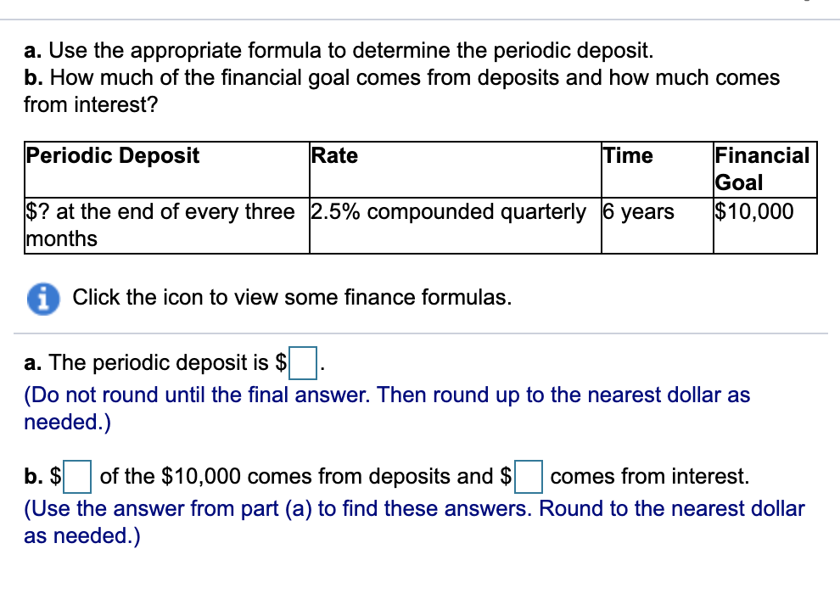This screenshot has height=616, width=840.
Task: Click the $10,000 financial goal cell
Action: [748, 212]
